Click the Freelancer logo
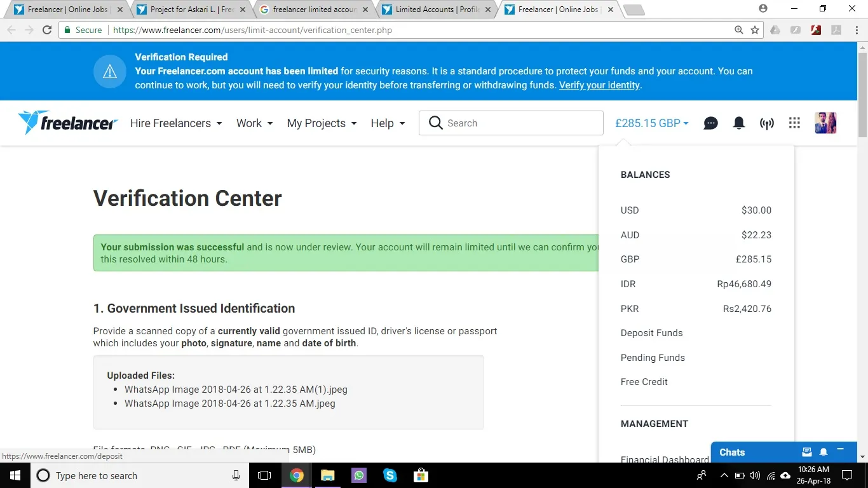 coord(68,123)
